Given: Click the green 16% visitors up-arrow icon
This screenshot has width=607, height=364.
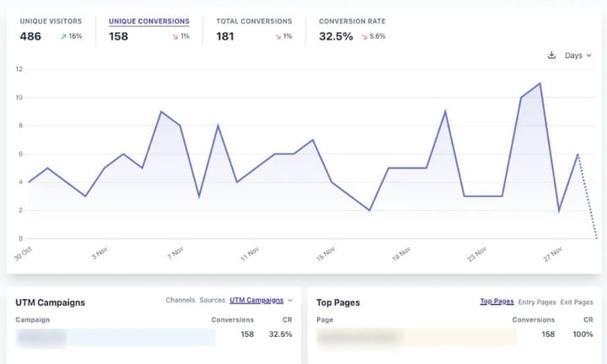Looking at the screenshot, I should (63, 36).
